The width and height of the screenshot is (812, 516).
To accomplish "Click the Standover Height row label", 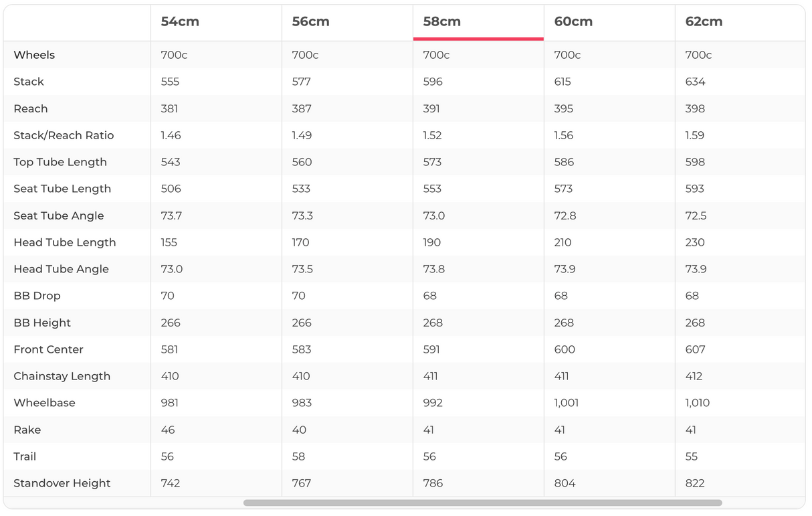I will [x=62, y=483].
